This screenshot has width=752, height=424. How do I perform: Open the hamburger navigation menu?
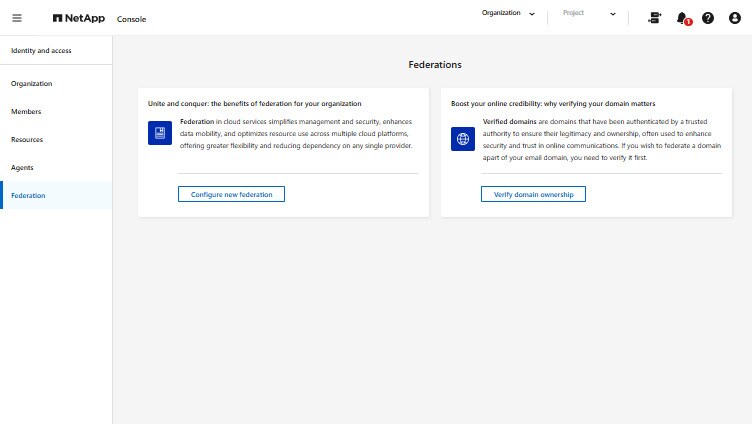17,18
